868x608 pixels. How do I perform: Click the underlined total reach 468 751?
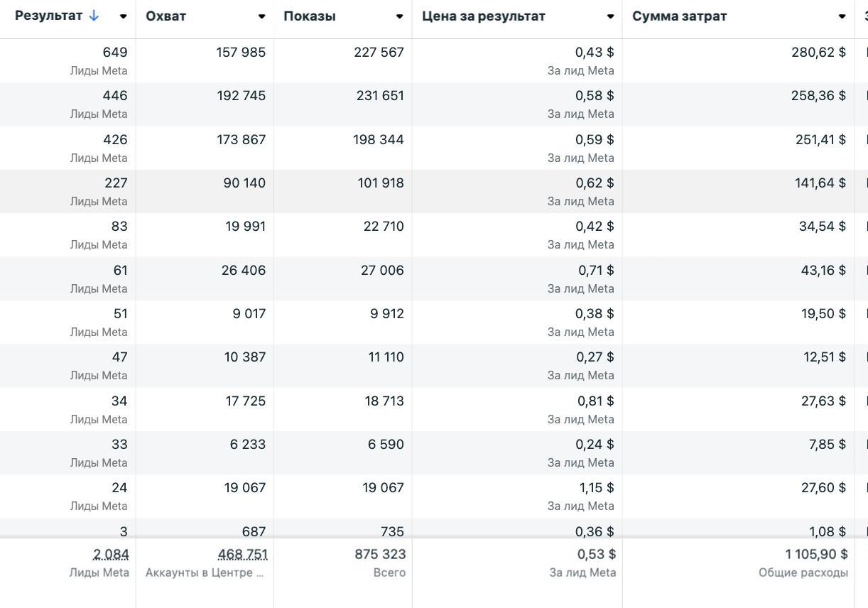pyautogui.click(x=243, y=554)
